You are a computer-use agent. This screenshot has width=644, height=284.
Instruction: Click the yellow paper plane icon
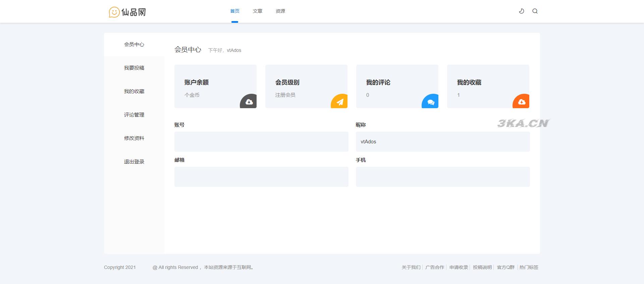point(340,102)
